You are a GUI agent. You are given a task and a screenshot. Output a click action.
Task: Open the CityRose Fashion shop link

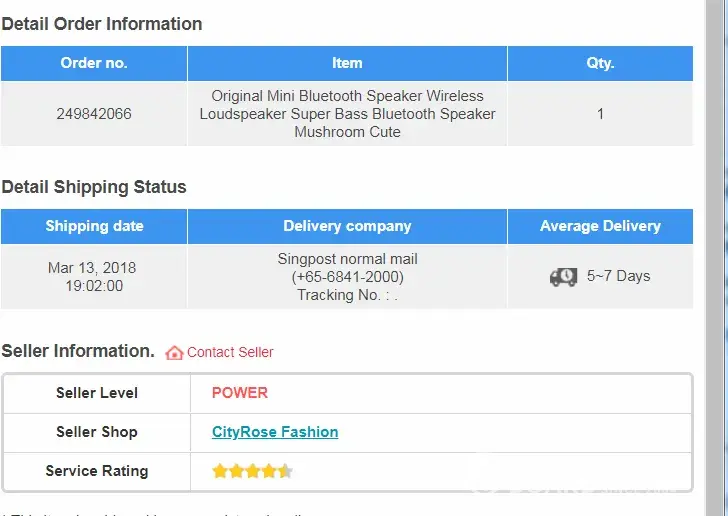pos(275,432)
